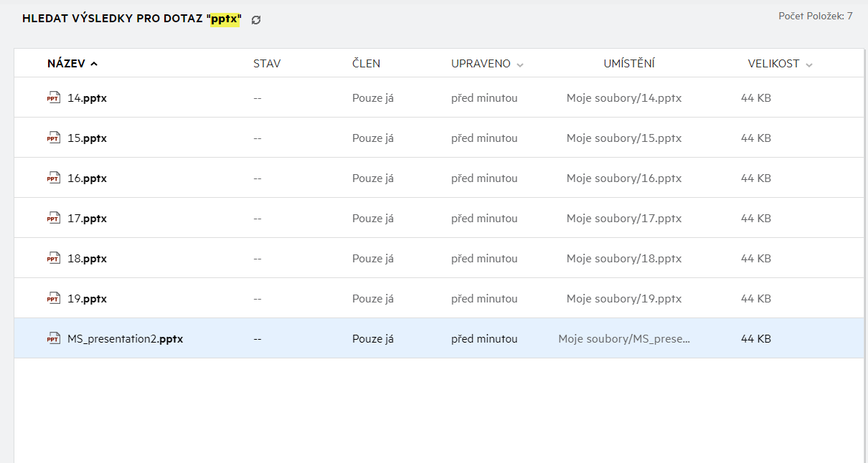The width and height of the screenshot is (868, 463).
Task: Click the PPT file icon for 19.pptx
Action: [x=54, y=298]
